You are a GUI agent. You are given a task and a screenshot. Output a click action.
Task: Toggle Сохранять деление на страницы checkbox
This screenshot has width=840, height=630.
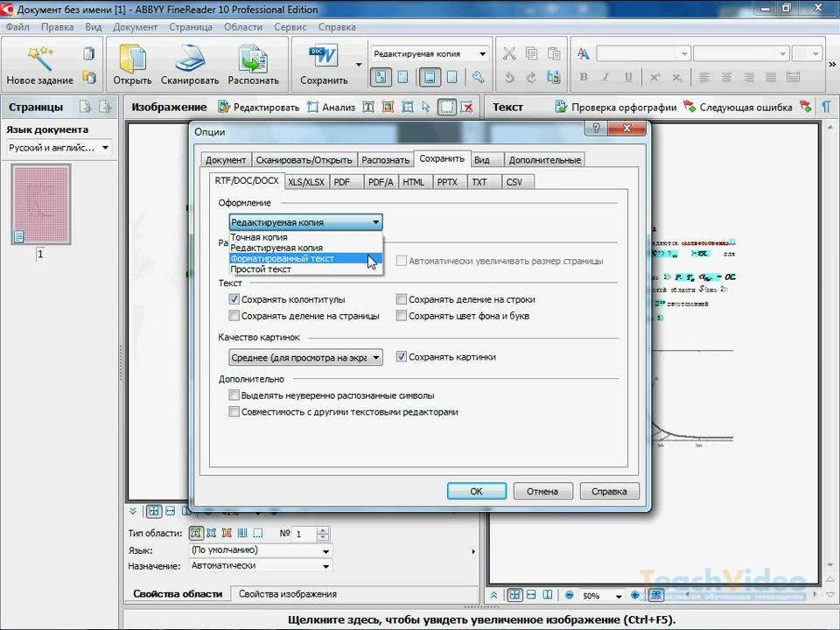[234, 316]
